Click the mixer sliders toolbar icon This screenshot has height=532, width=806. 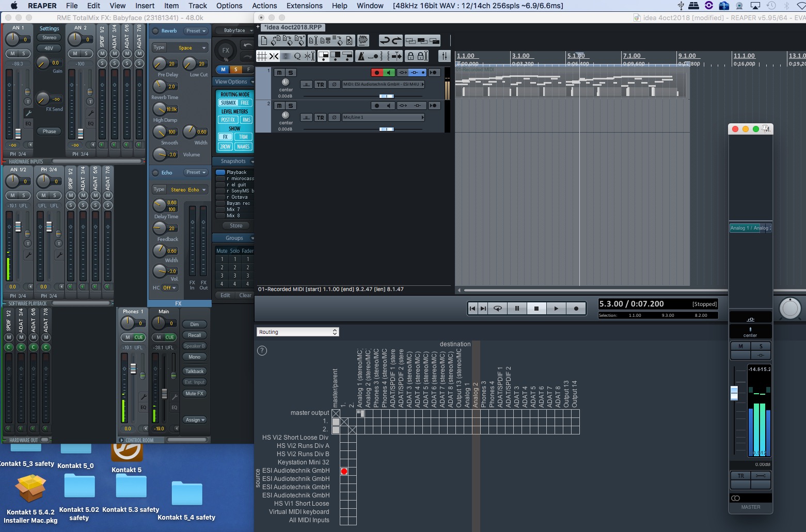point(444,56)
